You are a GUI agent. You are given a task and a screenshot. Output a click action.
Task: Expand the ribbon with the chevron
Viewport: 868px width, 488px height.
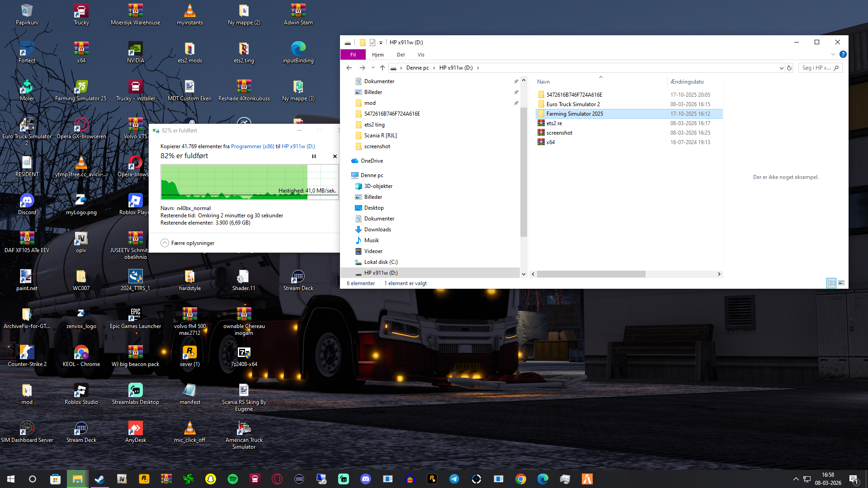coord(833,54)
